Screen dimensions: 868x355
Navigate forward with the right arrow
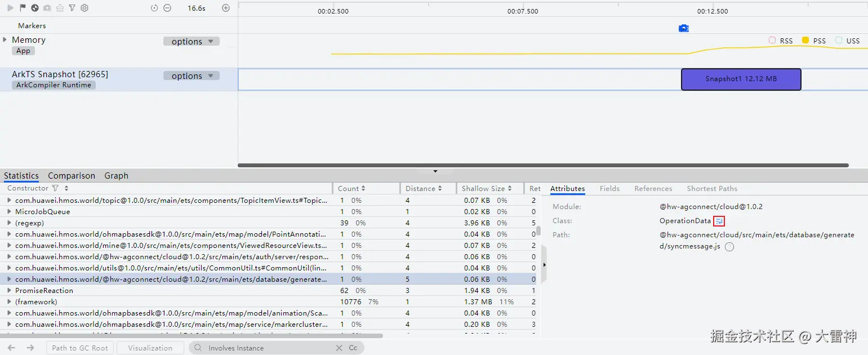pyautogui.click(x=30, y=348)
